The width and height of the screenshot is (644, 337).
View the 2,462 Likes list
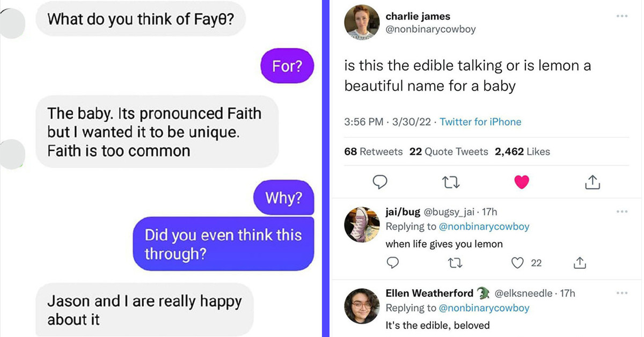pyautogui.click(x=522, y=152)
